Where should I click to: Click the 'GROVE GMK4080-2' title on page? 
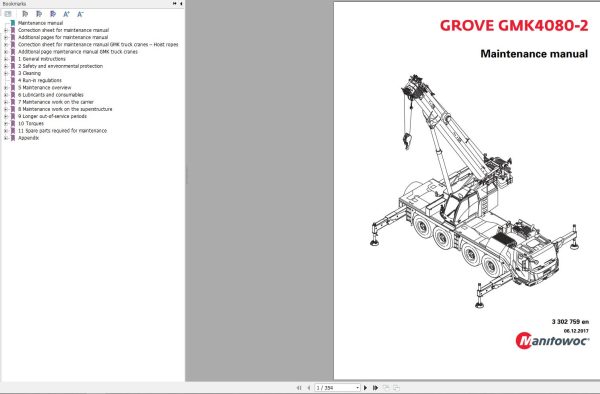[x=514, y=26]
